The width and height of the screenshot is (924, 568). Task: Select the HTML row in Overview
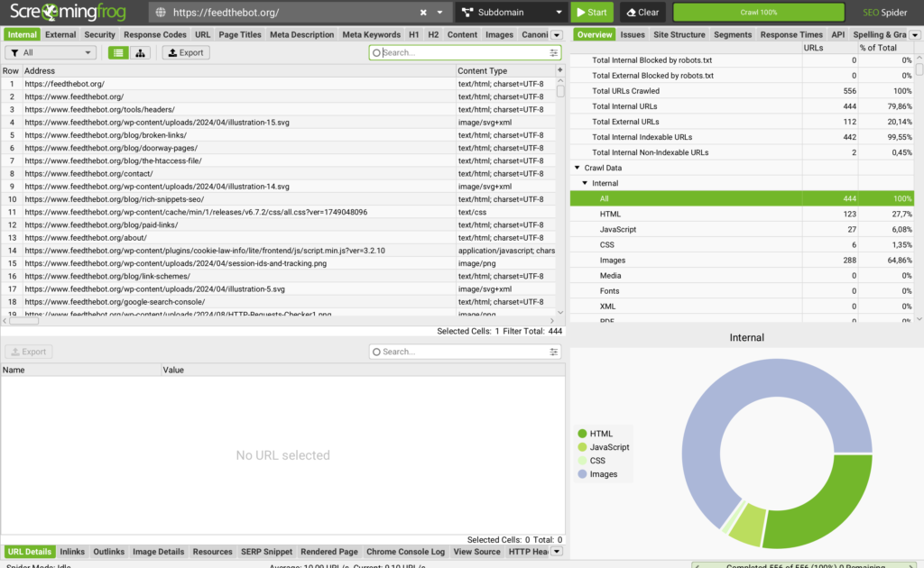742,215
